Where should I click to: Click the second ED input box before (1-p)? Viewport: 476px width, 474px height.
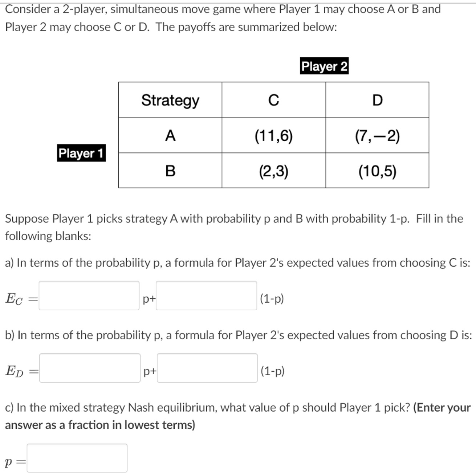click(x=206, y=369)
